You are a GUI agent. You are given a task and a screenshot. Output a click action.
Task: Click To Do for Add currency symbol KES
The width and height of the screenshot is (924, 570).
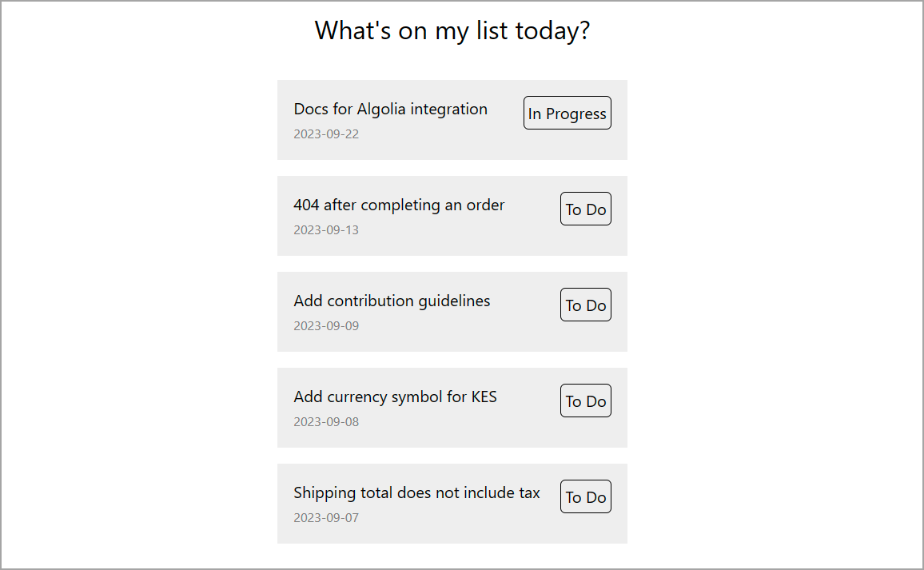585,401
